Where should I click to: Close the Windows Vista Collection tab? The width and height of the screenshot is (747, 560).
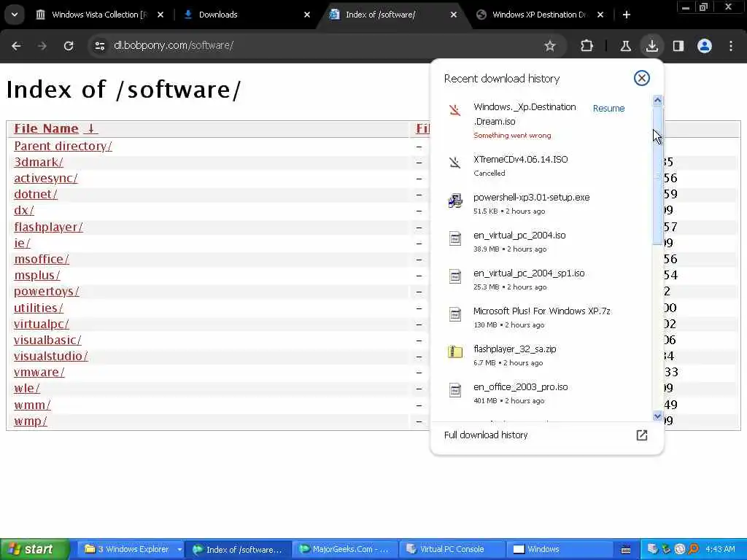tap(160, 15)
